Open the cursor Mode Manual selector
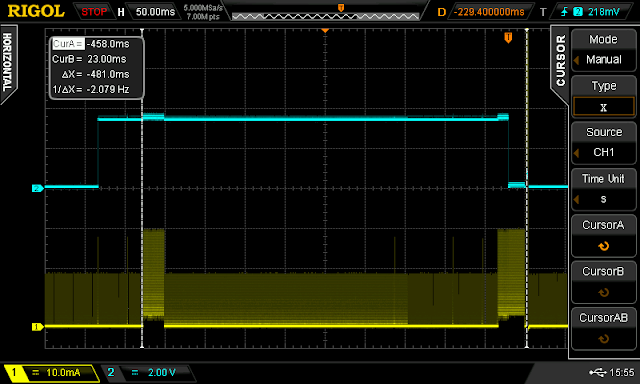This screenshot has width=640, height=384. click(603, 49)
